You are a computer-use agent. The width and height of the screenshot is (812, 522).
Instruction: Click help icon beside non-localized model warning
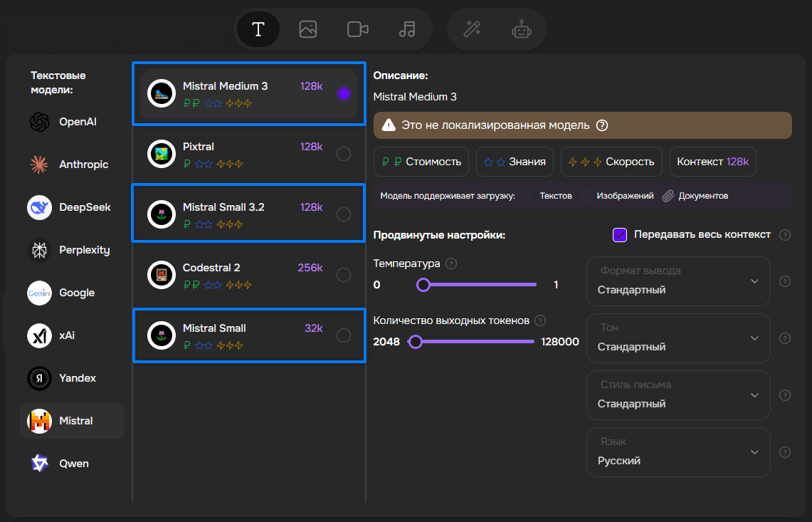(602, 125)
